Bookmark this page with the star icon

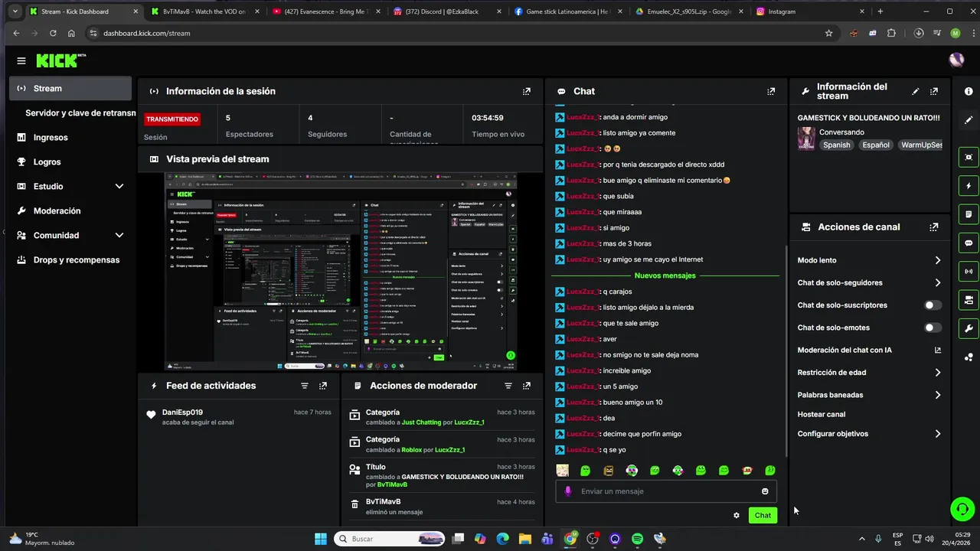click(828, 33)
